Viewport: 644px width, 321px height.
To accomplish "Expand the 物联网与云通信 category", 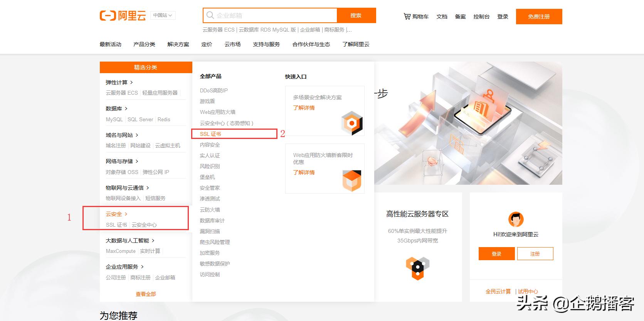I will click(x=127, y=188).
